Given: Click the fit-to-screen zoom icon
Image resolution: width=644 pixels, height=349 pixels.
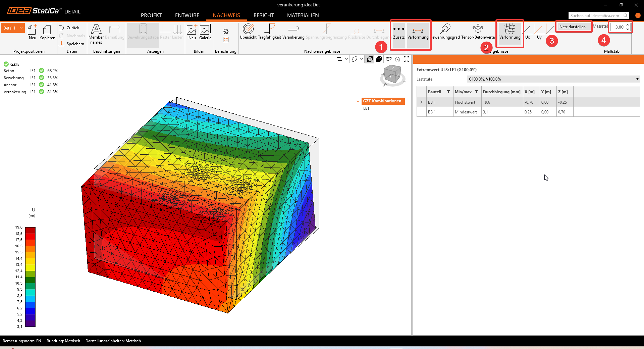Looking at the screenshot, I should pyautogui.click(x=407, y=59).
